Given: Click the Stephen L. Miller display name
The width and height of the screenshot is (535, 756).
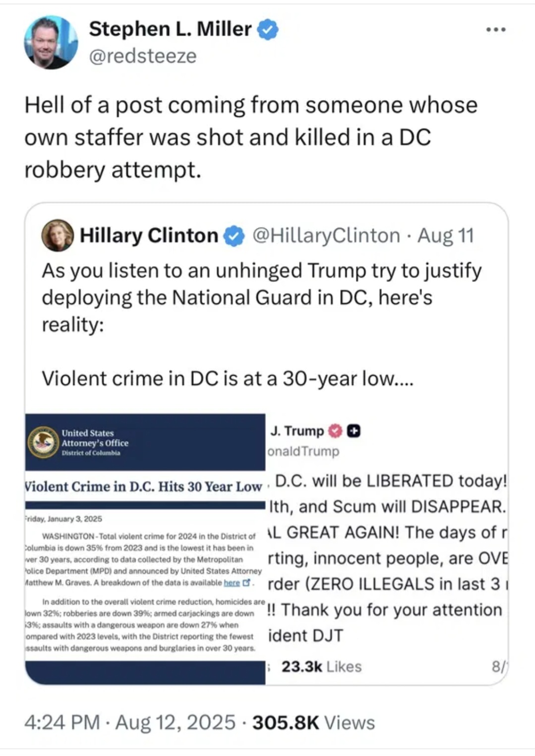Looking at the screenshot, I should tap(170, 29).
